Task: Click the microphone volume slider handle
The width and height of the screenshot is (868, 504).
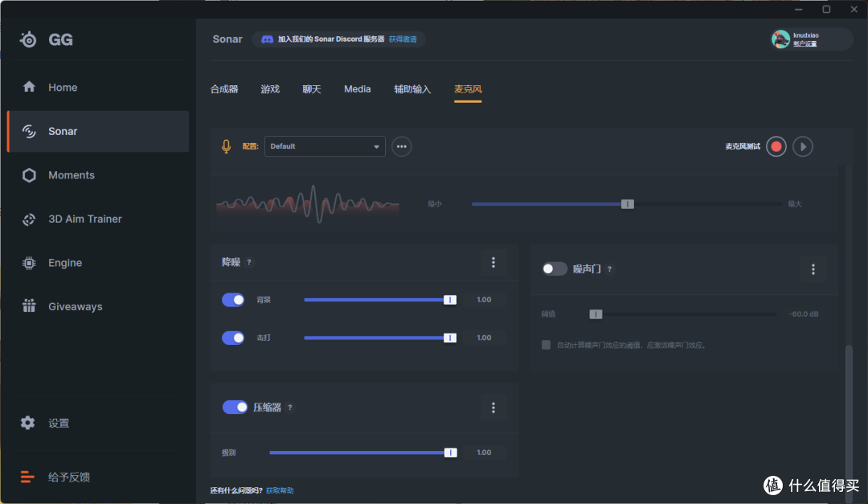Action: (627, 204)
